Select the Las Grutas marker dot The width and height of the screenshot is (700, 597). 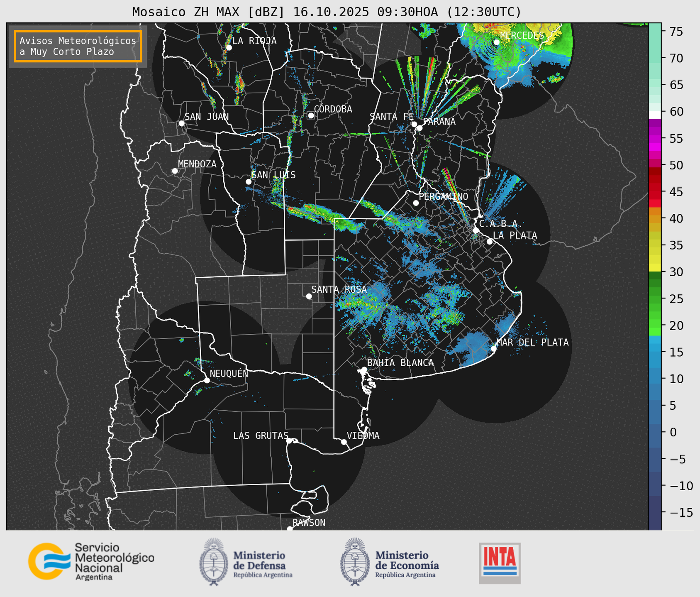(289, 440)
